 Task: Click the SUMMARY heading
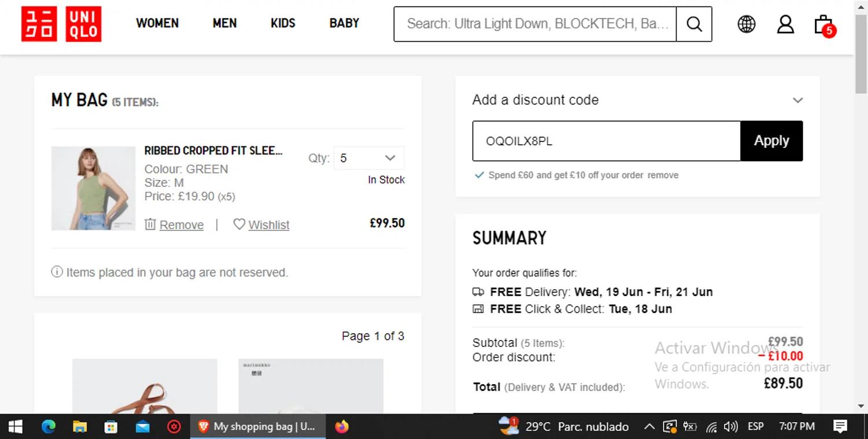click(x=509, y=238)
